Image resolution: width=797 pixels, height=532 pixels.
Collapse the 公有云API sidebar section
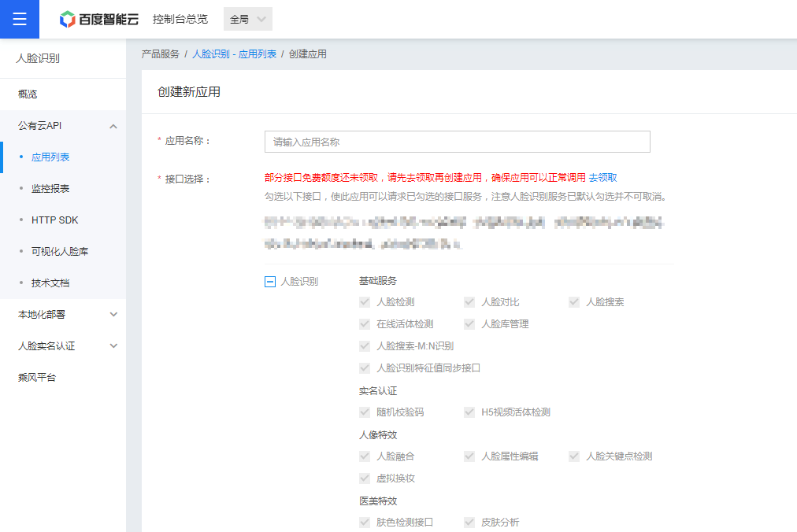pos(113,126)
